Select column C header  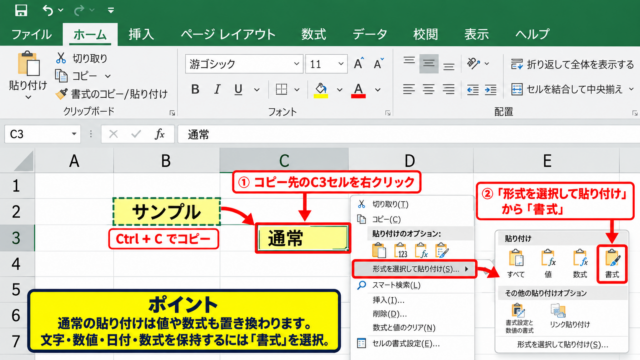coord(284,160)
